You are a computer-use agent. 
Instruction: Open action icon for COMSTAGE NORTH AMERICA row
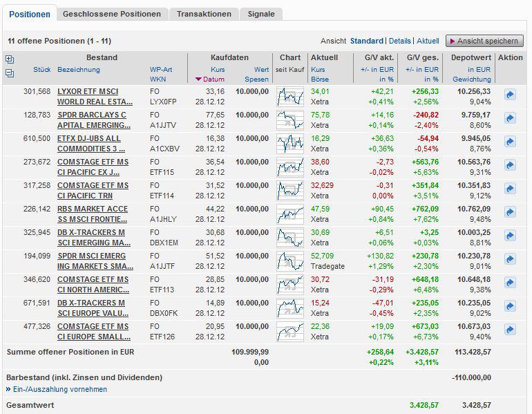coord(510,283)
